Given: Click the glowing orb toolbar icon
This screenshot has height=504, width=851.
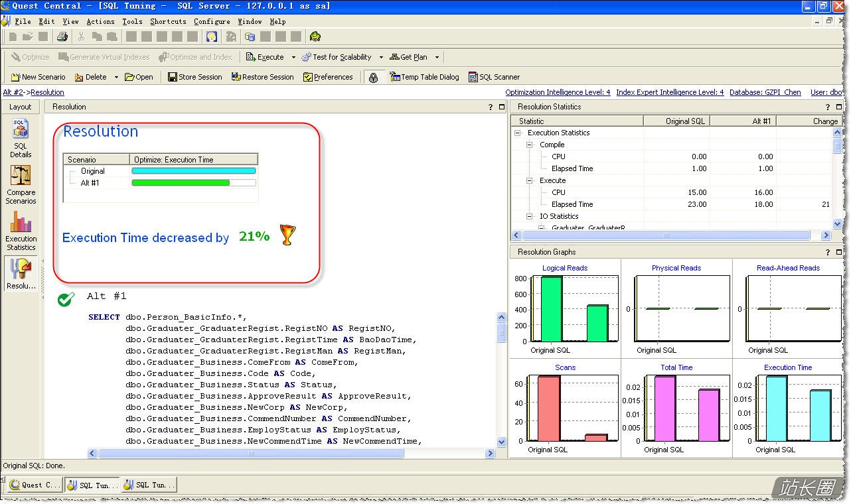Looking at the screenshot, I should [x=212, y=37].
